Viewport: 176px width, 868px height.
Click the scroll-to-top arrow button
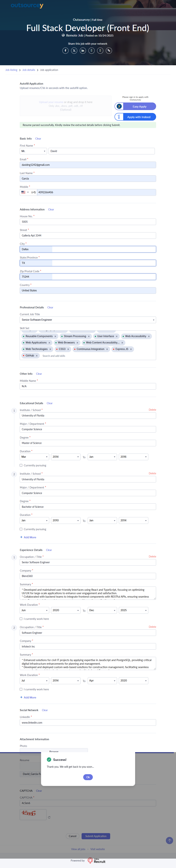coord(170,840)
